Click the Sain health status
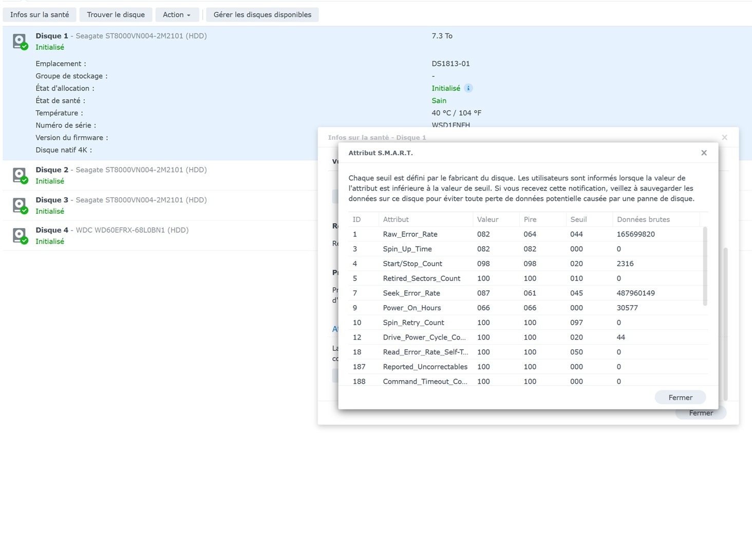752x560 pixels. (439, 101)
